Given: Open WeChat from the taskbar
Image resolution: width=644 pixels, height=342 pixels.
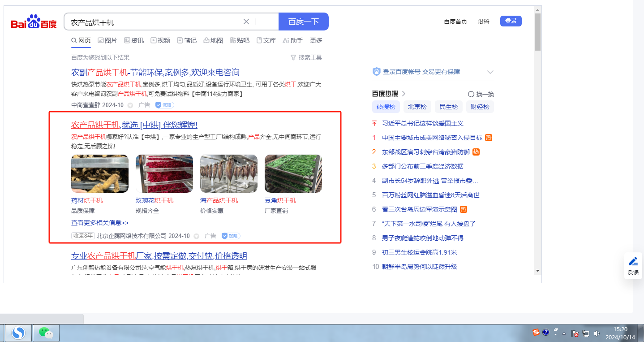Looking at the screenshot, I should (x=46, y=333).
